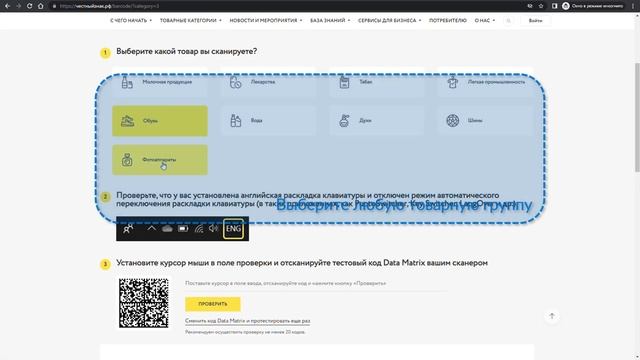640x360 pixels.
Task: Click the yellow 'Проверить' button
Action: pos(213,304)
